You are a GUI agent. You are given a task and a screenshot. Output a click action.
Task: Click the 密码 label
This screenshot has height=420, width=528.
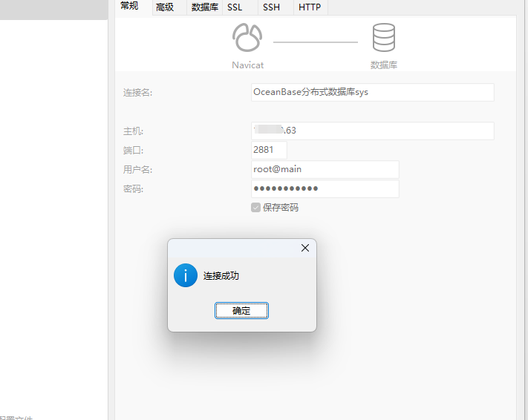click(x=133, y=189)
